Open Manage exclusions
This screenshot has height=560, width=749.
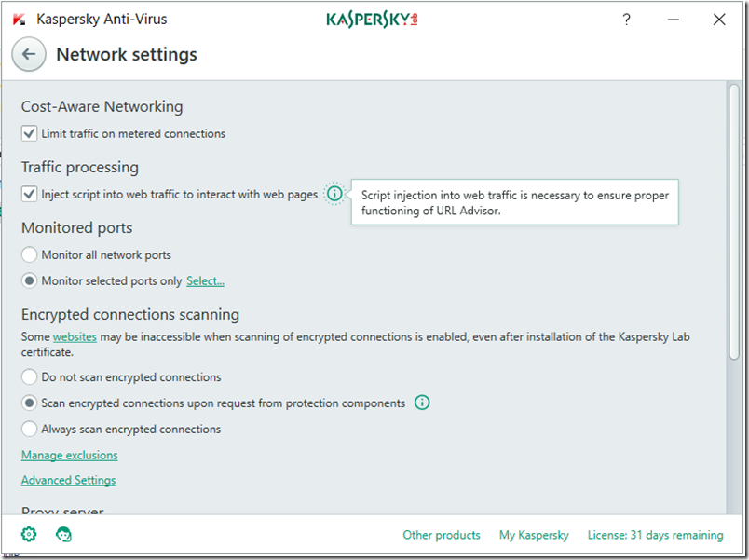pos(69,455)
